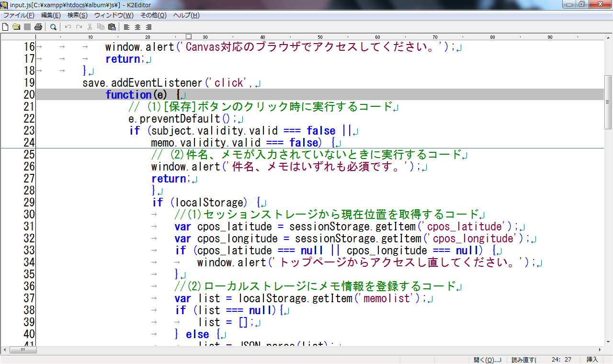The image size is (613, 364).
Task: Click the Print toolbar icon
Action: (x=39, y=27)
